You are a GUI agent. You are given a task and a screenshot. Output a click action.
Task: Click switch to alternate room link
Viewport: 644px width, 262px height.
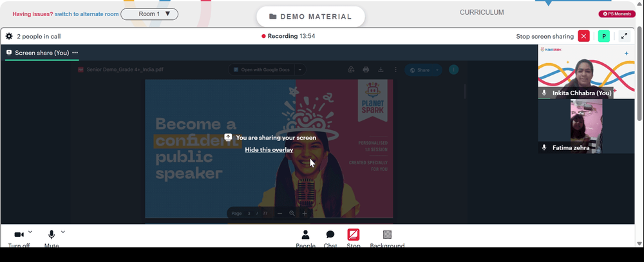pos(87,14)
